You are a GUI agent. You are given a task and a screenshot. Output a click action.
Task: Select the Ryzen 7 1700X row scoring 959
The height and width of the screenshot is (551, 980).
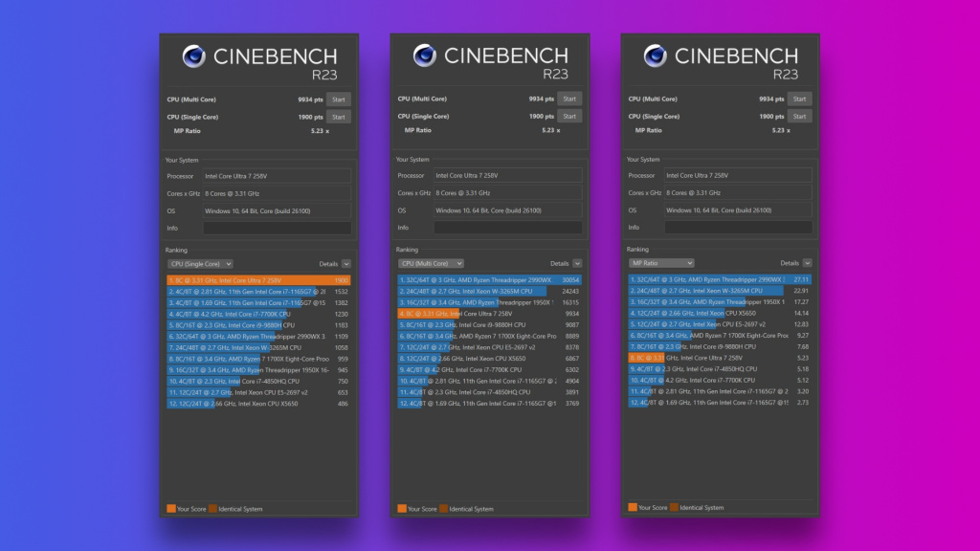coord(258,360)
